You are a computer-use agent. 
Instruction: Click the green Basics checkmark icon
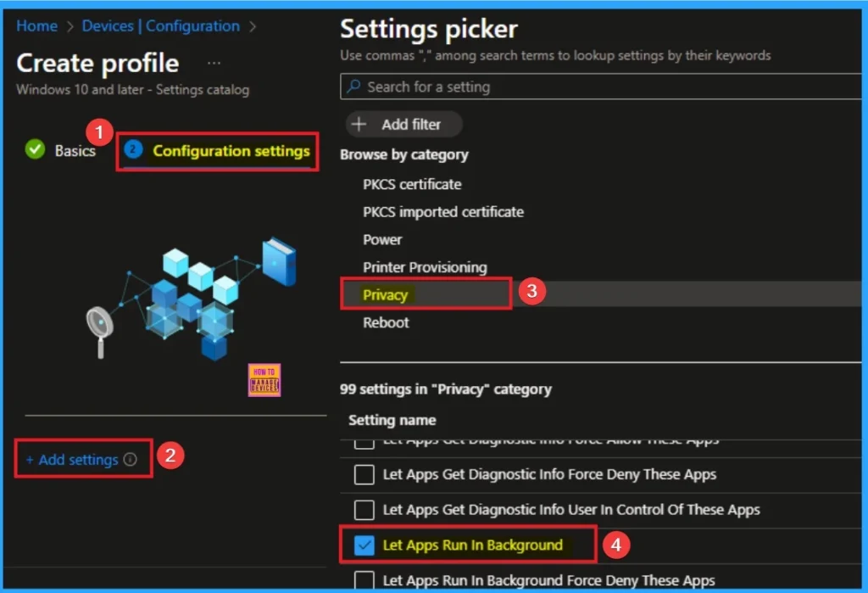point(35,150)
